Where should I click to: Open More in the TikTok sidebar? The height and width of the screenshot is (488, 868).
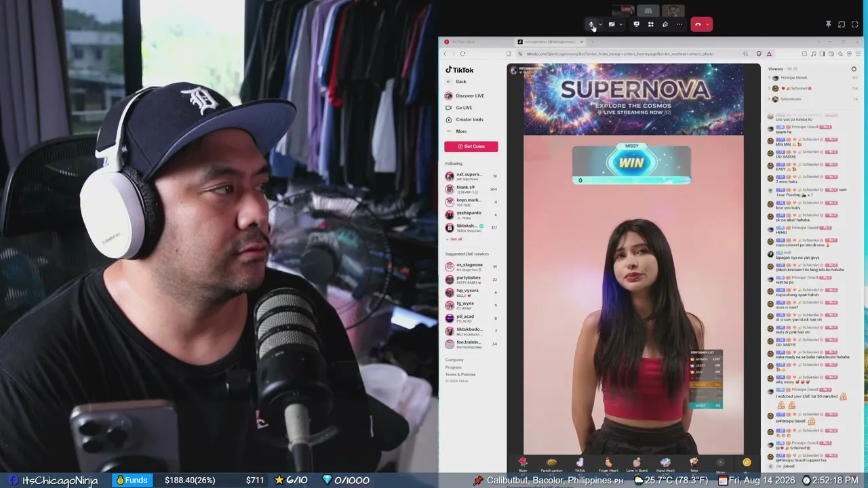coord(456,131)
